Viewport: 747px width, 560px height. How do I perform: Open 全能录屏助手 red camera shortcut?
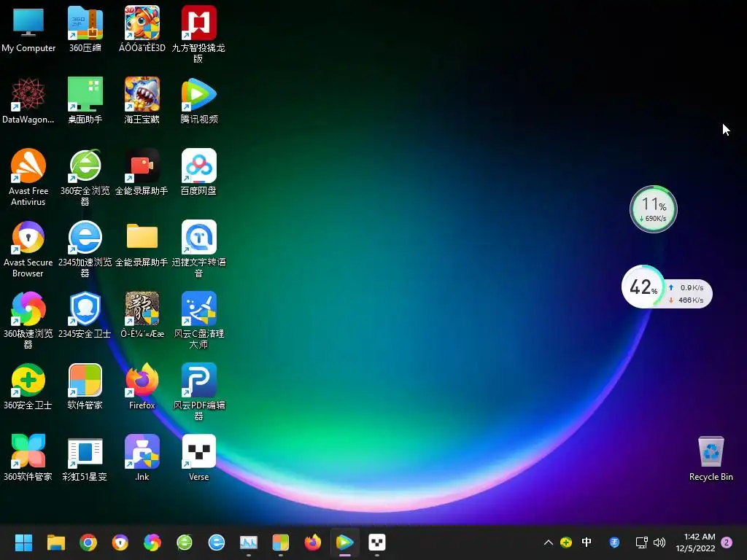coord(142,172)
